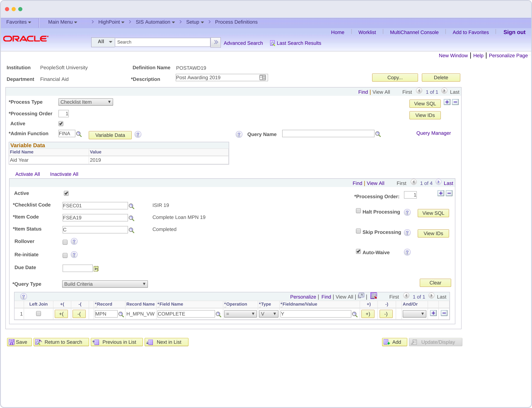Enable Halt Processing checkbox
This screenshot has width=532, height=408.
pos(358,211)
